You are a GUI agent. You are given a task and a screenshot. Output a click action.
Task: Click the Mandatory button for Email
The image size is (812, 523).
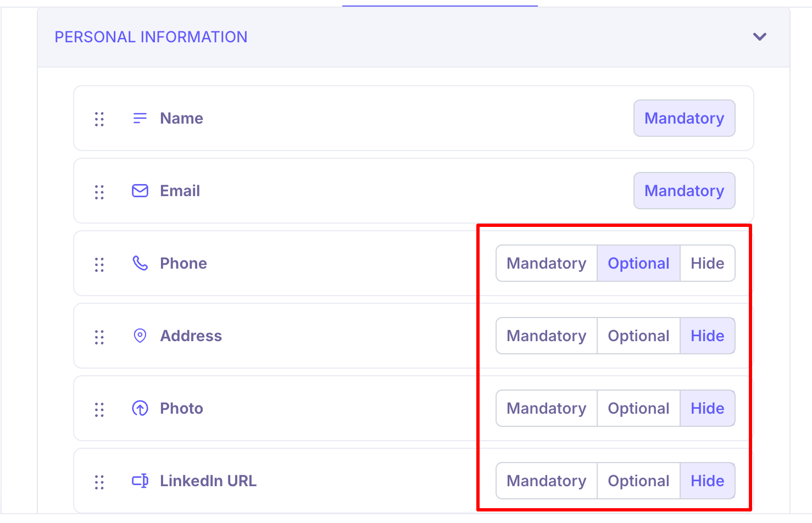(684, 191)
